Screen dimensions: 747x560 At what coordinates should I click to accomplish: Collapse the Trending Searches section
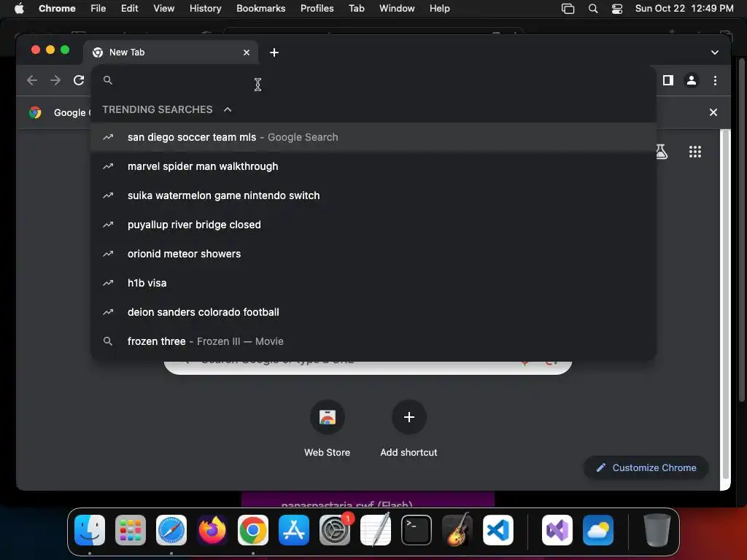[x=228, y=109]
